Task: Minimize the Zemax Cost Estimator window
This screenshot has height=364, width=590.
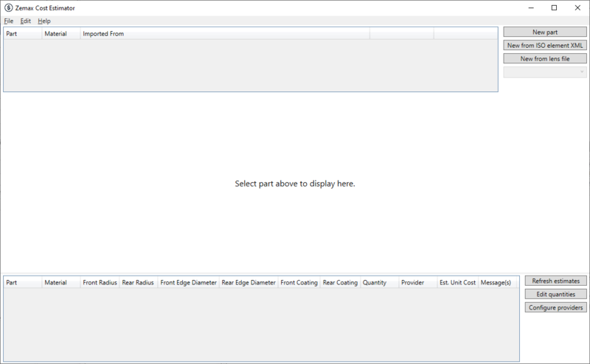Action: pos(531,8)
